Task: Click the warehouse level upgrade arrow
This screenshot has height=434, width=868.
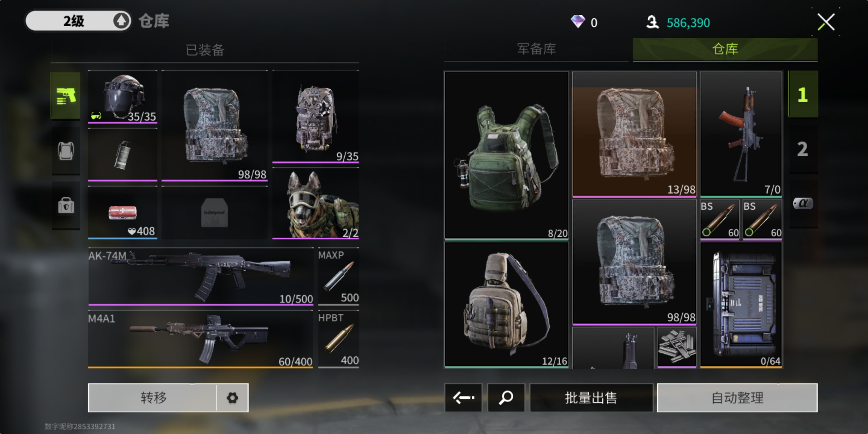Action: 121,20
